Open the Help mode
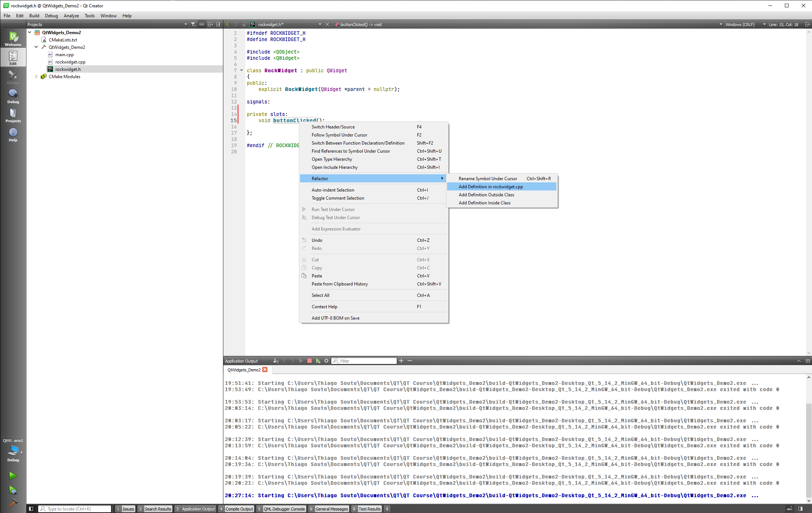 pos(13,134)
